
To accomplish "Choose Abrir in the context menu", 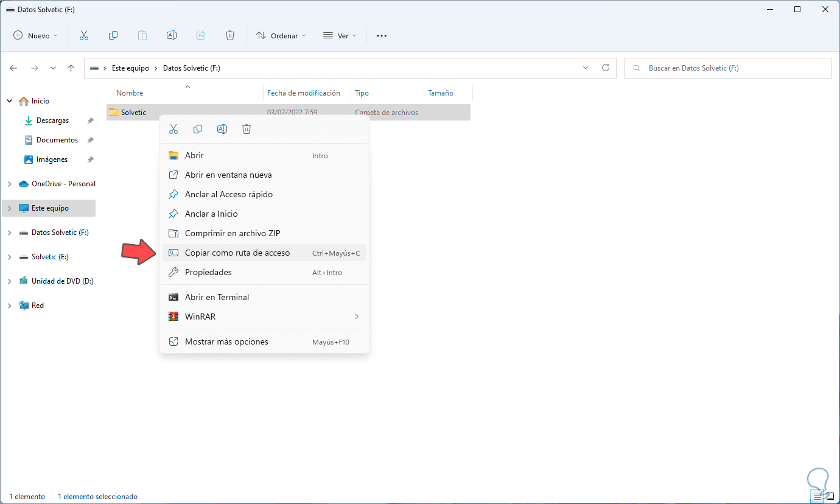I will (264, 155).
